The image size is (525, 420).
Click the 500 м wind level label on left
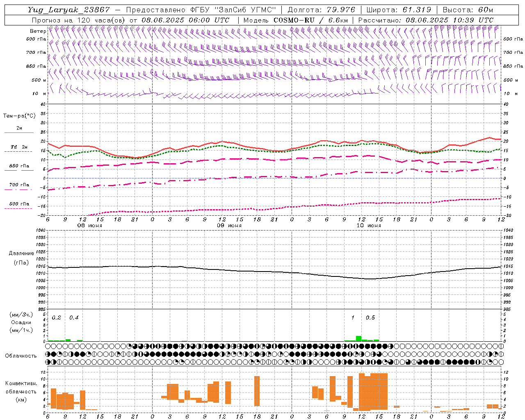[x=39, y=80]
